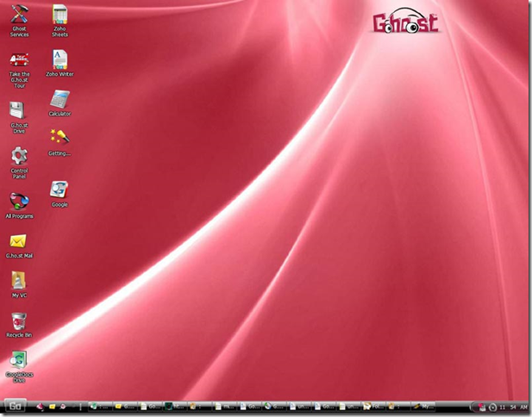Open the Getting... wand icon

pos(59,143)
